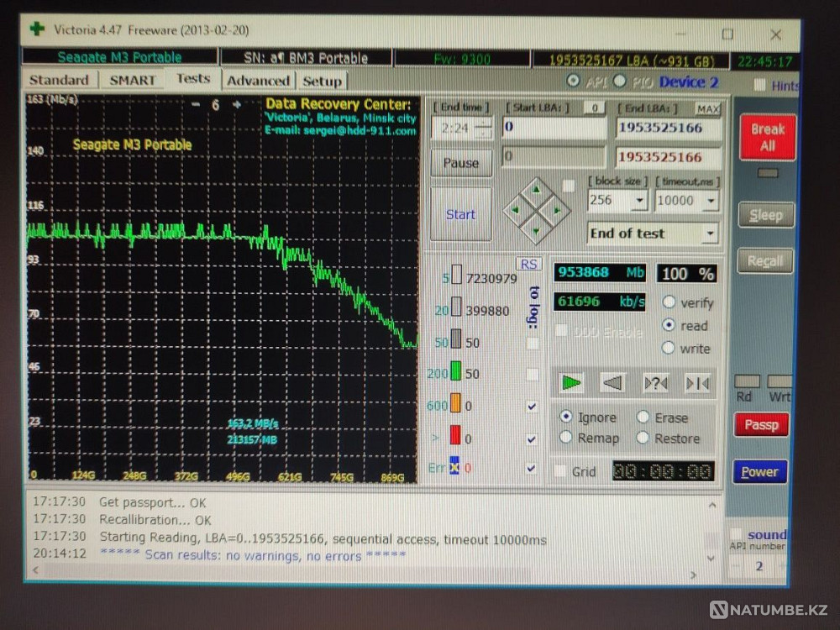The image size is (840, 630).
Task: Expand the timeout ms dropdown
Action: pyautogui.click(x=711, y=201)
